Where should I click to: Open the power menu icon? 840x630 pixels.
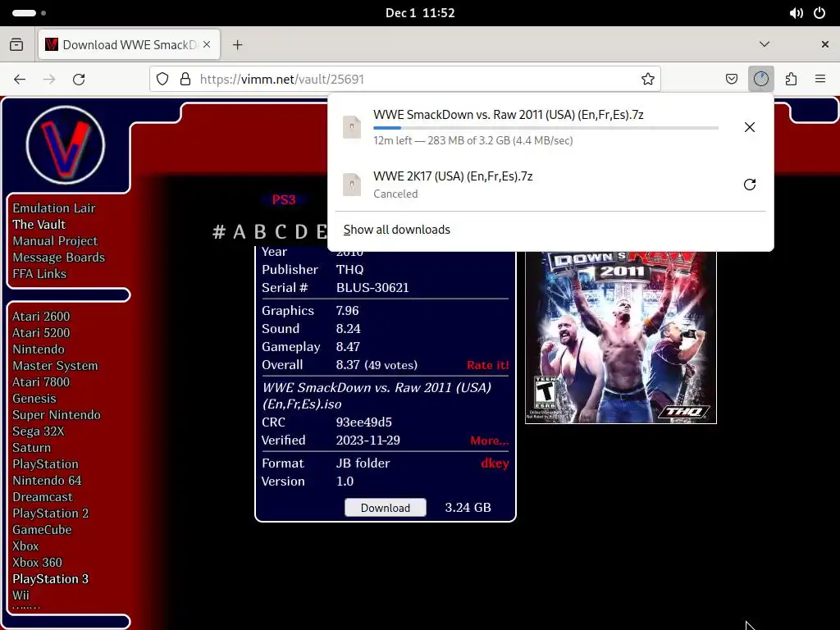pos(819,13)
